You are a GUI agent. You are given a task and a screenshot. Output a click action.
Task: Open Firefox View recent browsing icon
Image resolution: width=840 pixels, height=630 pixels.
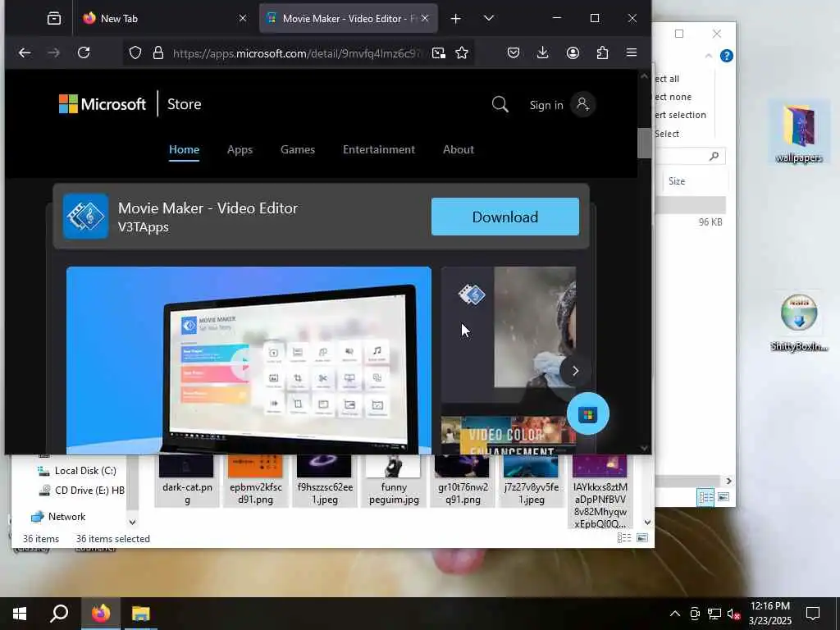coord(53,19)
